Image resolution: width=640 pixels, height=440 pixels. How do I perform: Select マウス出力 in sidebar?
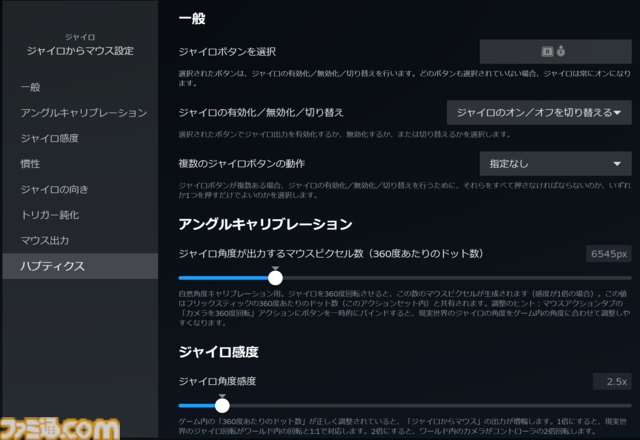pos(80,240)
